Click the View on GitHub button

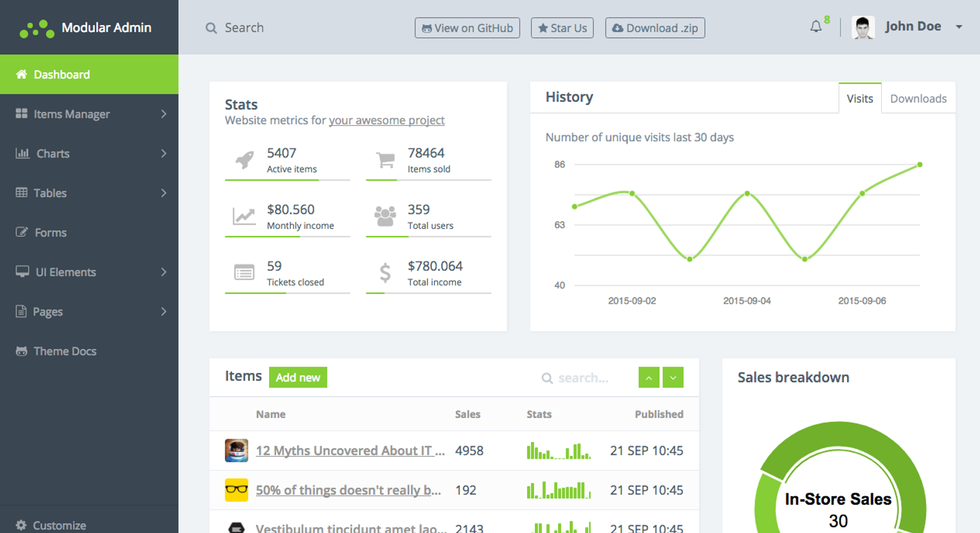pyautogui.click(x=467, y=28)
